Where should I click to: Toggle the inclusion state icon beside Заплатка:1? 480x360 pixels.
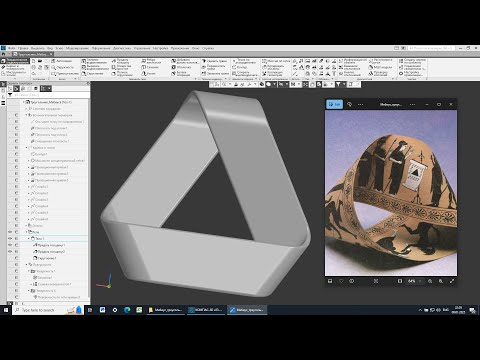pyautogui.click(x=16, y=277)
